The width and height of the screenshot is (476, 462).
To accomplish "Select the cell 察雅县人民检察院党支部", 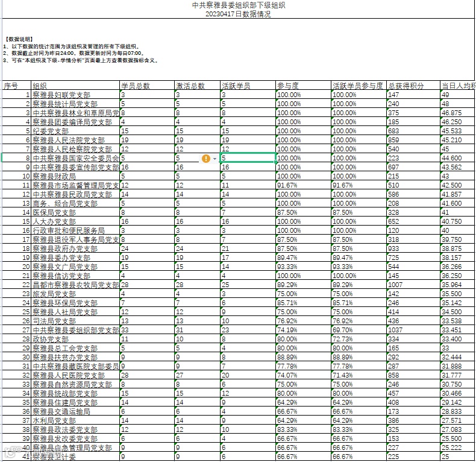I will [x=75, y=149].
